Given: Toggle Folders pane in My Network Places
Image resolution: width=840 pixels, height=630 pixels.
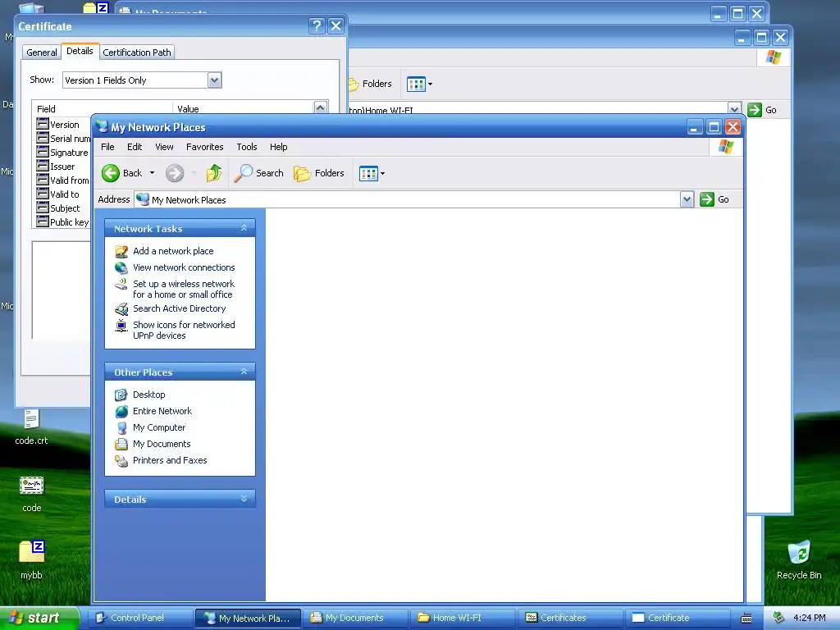Looking at the screenshot, I should coord(319,173).
